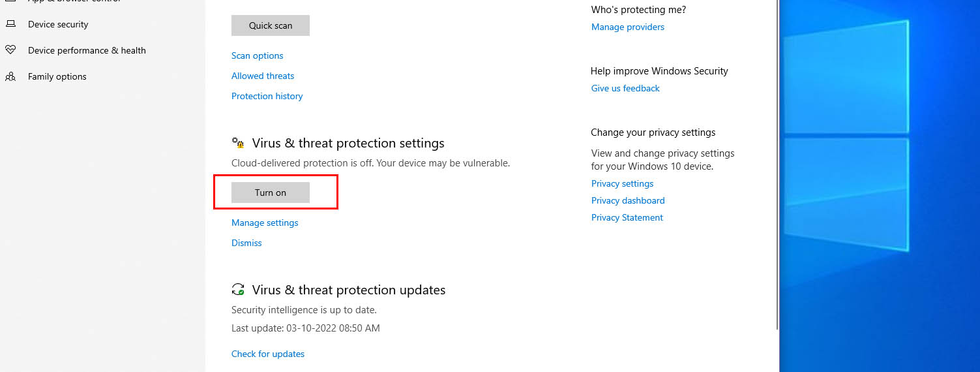The image size is (980, 372).
Task: Open Manage providers link
Action: 627,27
